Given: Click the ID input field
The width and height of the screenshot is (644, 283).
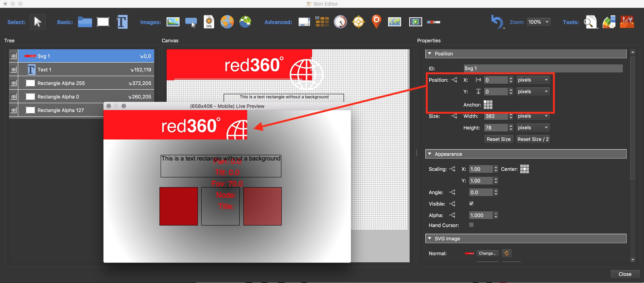Looking at the screenshot, I should tap(543, 68).
